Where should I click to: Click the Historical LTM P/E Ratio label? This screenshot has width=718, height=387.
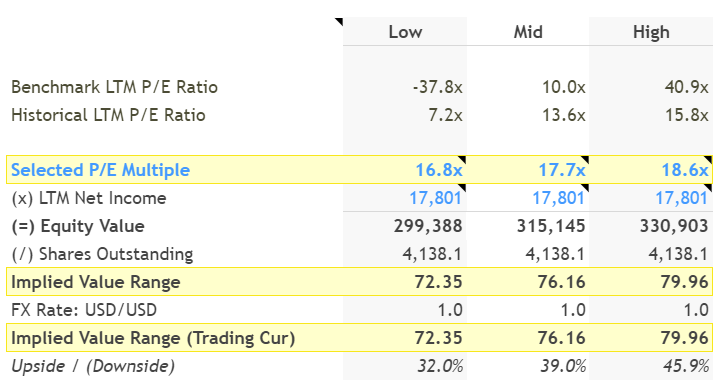tap(108, 115)
